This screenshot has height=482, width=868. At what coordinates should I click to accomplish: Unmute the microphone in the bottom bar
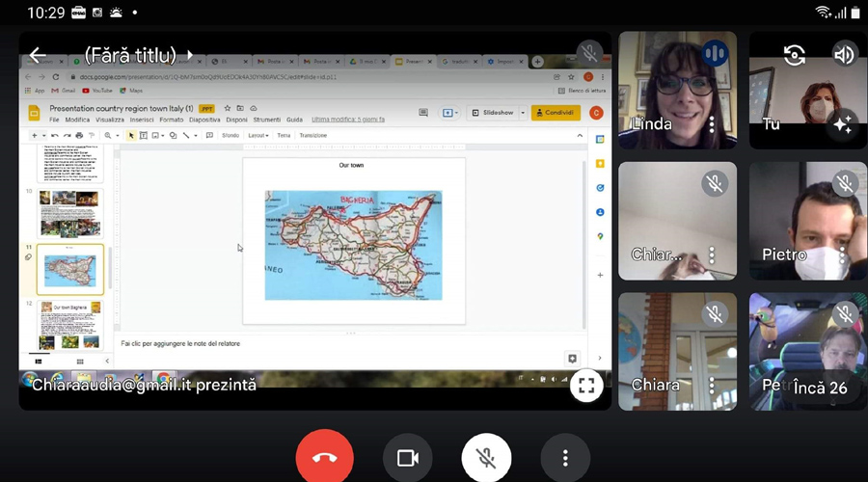(486, 458)
